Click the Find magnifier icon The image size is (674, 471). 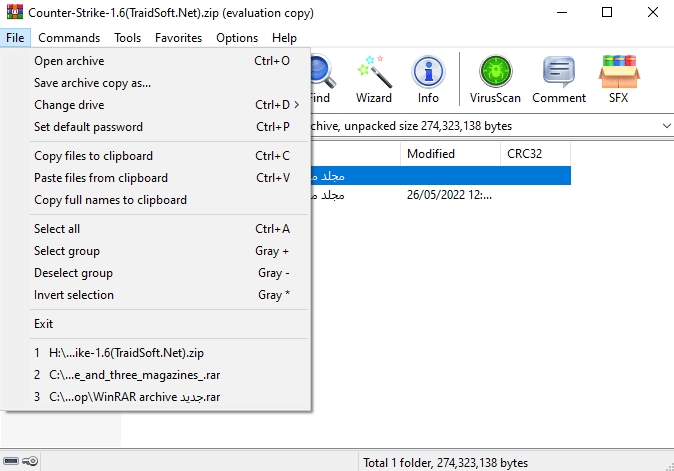[321, 79]
